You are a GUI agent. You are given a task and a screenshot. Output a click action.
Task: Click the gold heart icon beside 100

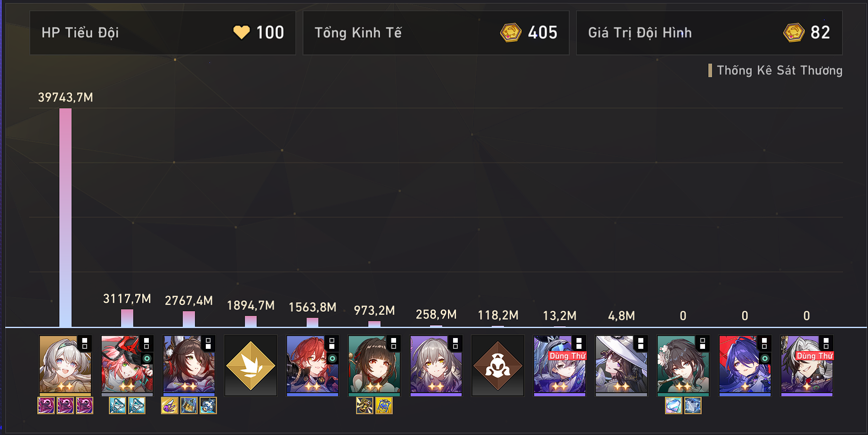(x=242, y=32)
